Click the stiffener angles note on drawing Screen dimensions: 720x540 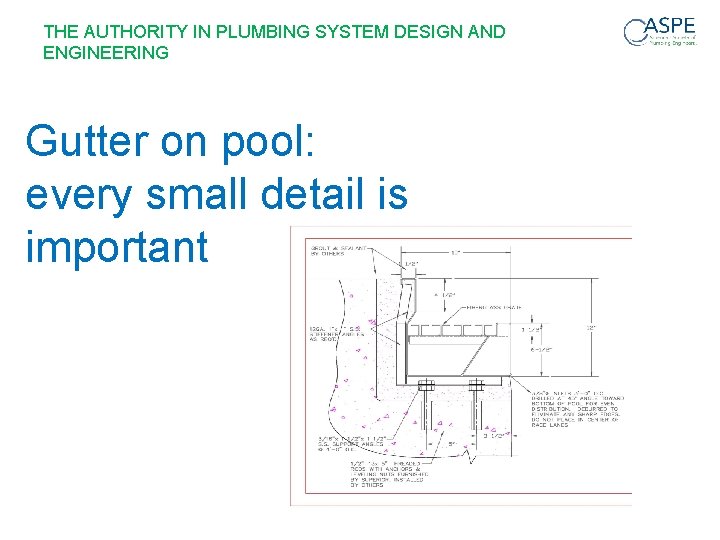click(337, 334)
